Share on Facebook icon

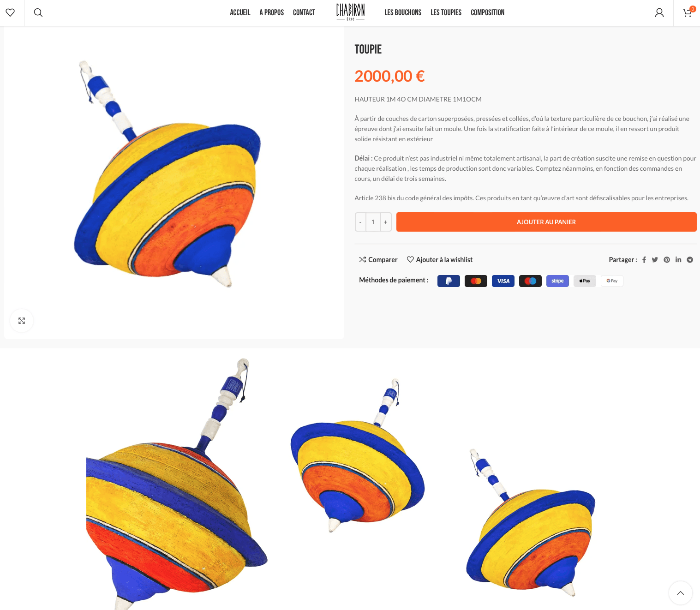pyautogui.click(x=644, y=260)
